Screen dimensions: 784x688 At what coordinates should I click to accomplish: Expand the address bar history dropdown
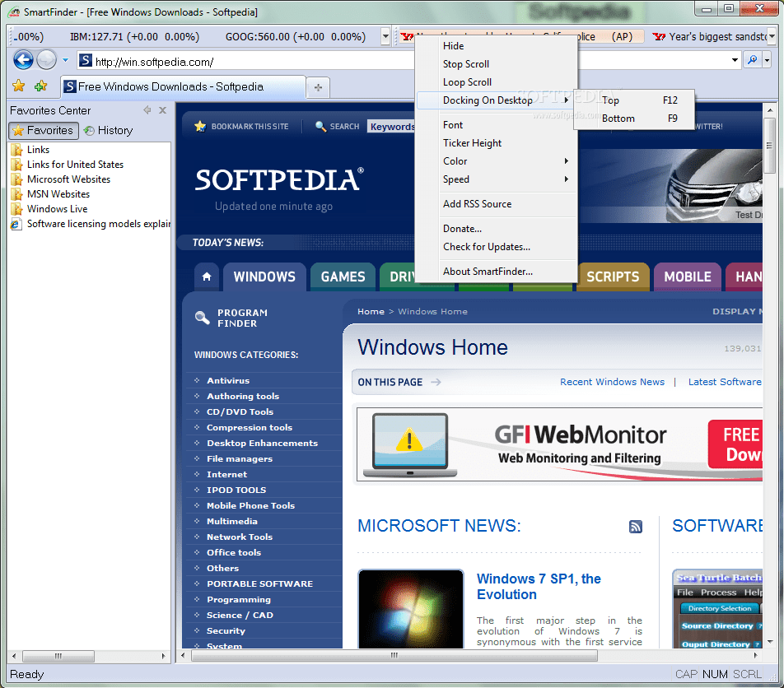(735, 59)
